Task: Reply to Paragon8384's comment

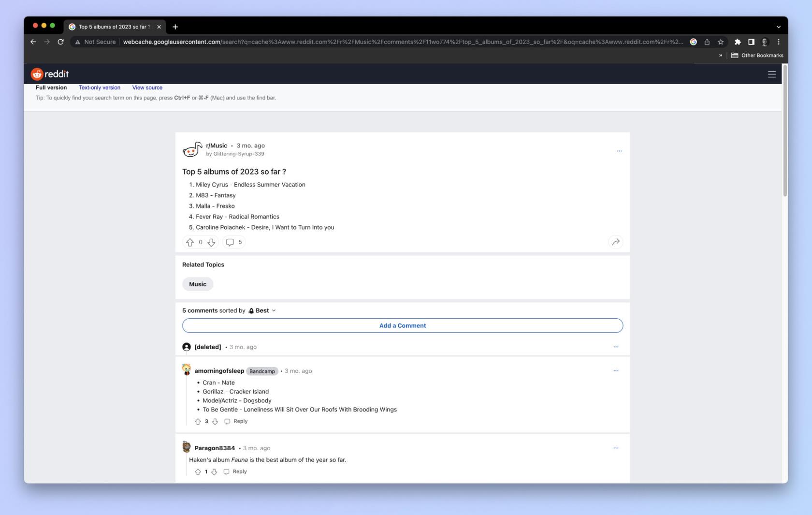Action: pos(235,471)
